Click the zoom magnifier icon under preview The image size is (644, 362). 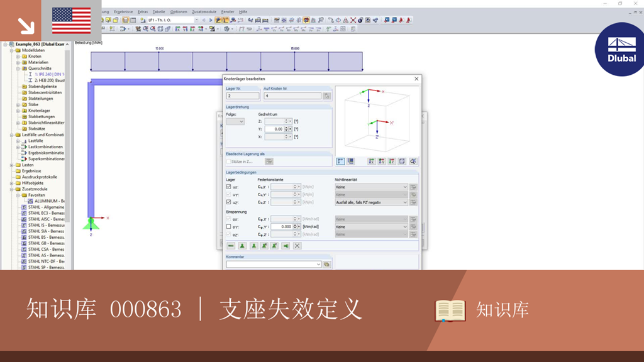413,162
